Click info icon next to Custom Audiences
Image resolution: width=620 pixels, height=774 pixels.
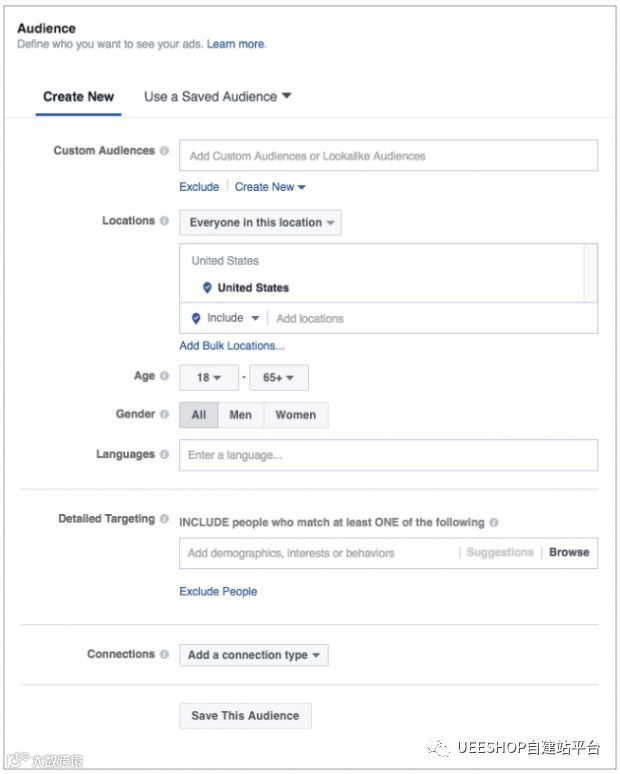click(x=164, y=151)
